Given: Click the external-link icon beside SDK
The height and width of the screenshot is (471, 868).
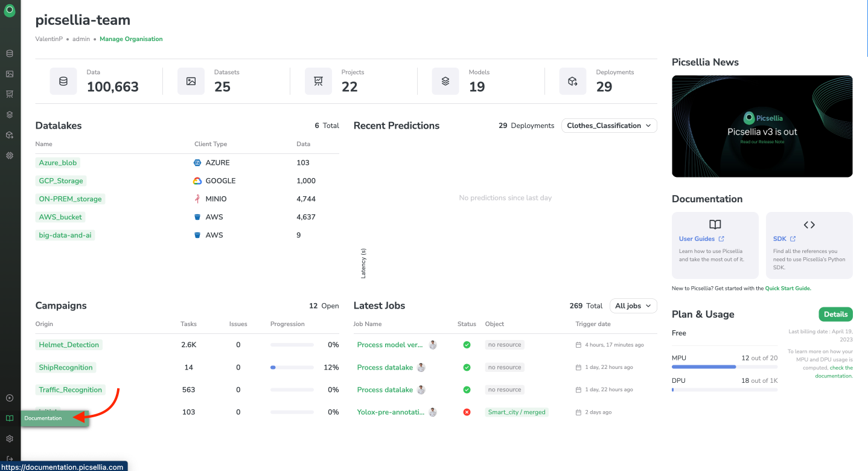Looking at the screenshot, I should (x=793, y=239).
